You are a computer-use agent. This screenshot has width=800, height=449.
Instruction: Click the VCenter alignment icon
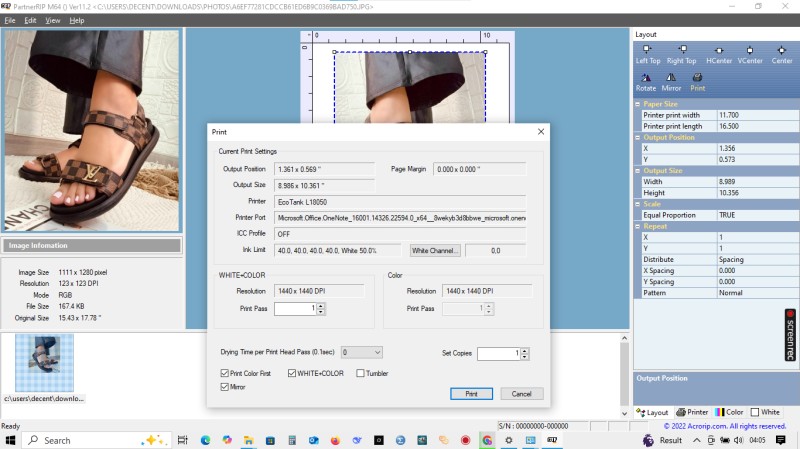(x=749, y=50)
